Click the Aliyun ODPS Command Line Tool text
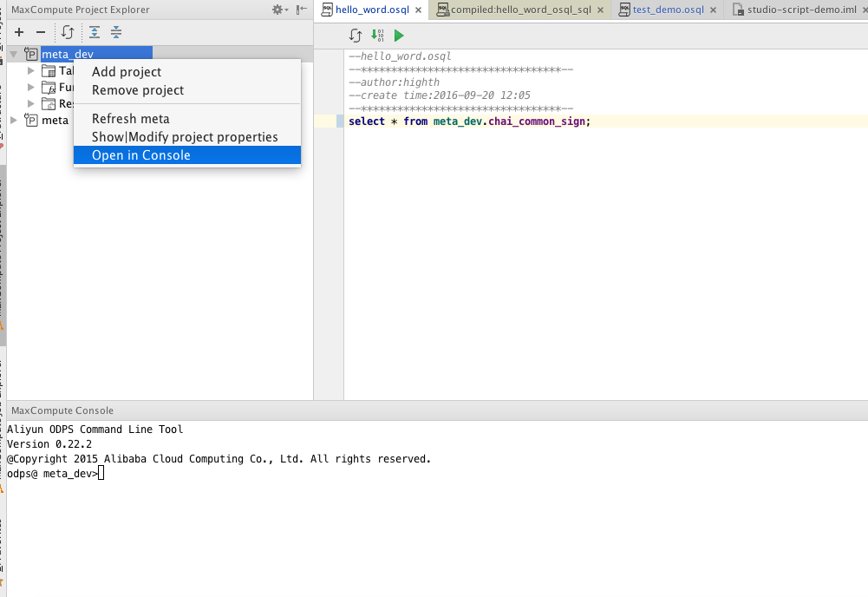This screenshot has height=597, width=868. coord(95,430)
